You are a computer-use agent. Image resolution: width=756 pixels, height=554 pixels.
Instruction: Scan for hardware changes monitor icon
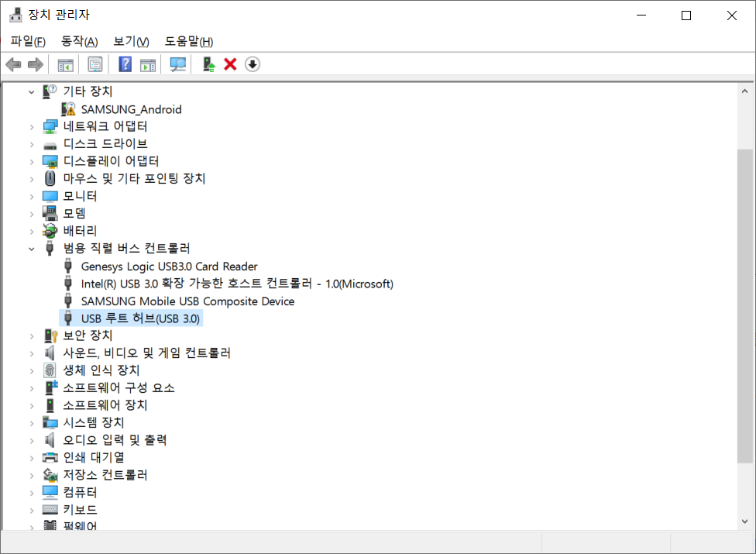(x=178, y=64)
